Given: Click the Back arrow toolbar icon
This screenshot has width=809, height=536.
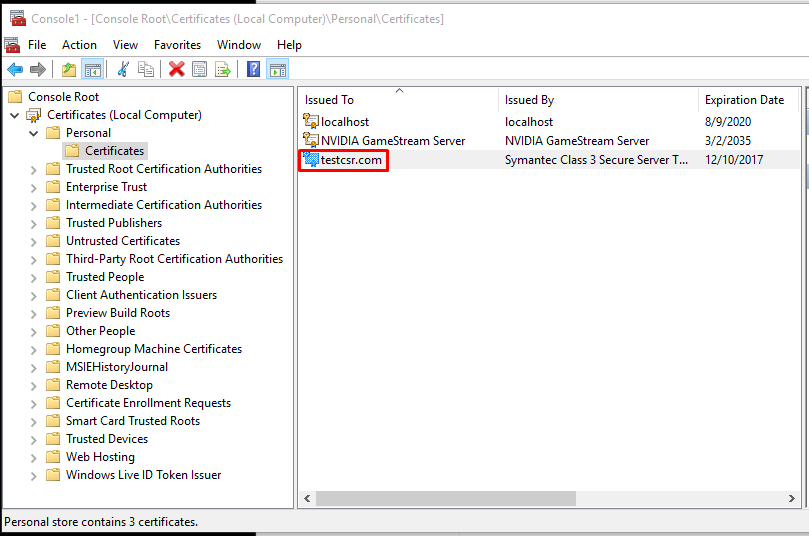Looking at the screenshot, I should tap(15, 69).
